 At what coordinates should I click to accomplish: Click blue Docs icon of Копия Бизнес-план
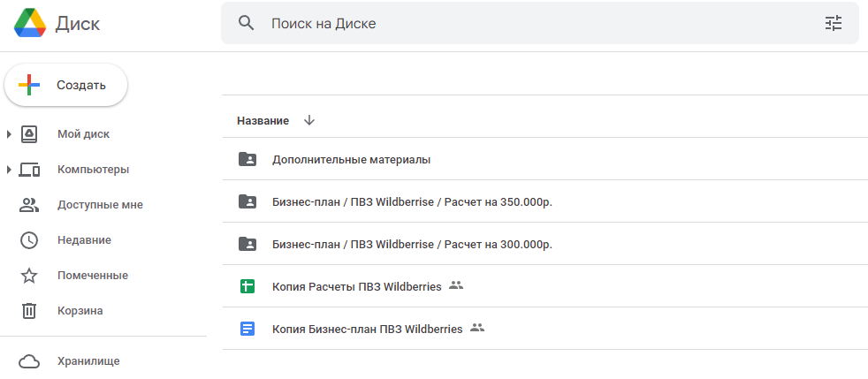pos(247,330)
